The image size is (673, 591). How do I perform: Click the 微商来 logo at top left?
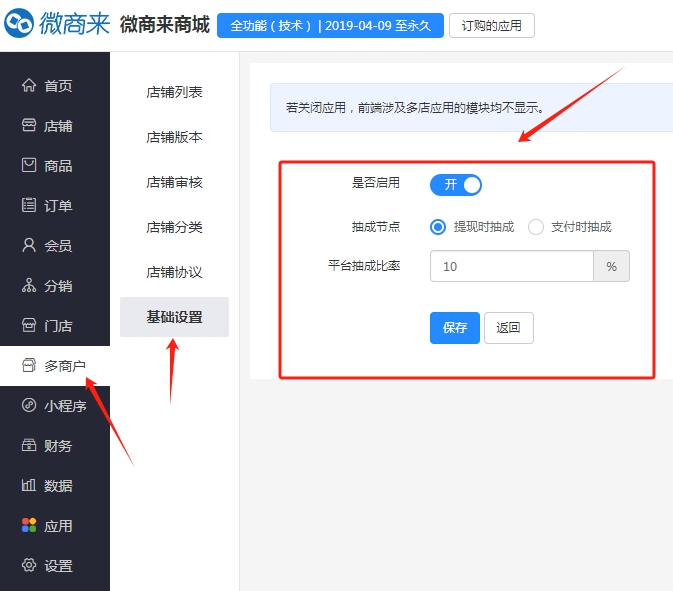click(55, 24)
